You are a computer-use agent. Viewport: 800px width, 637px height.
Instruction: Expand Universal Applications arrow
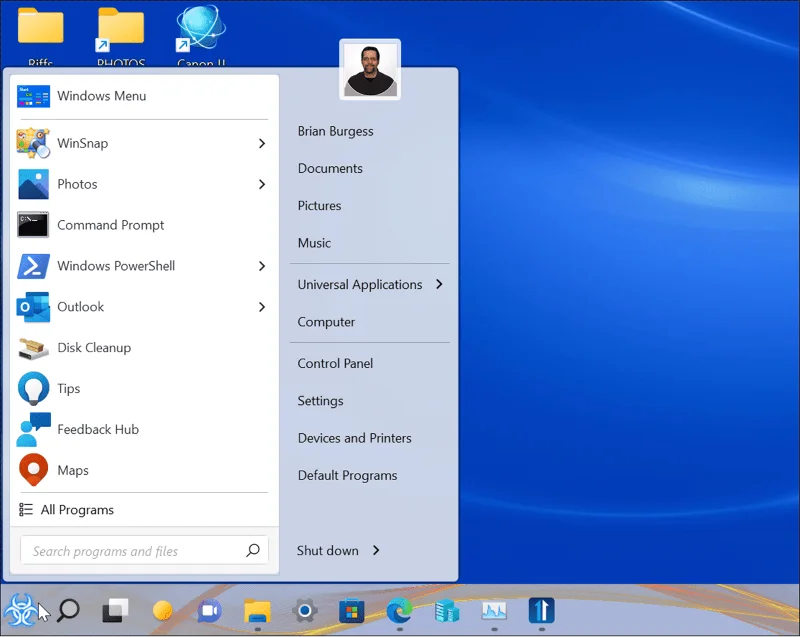(439, 284)
